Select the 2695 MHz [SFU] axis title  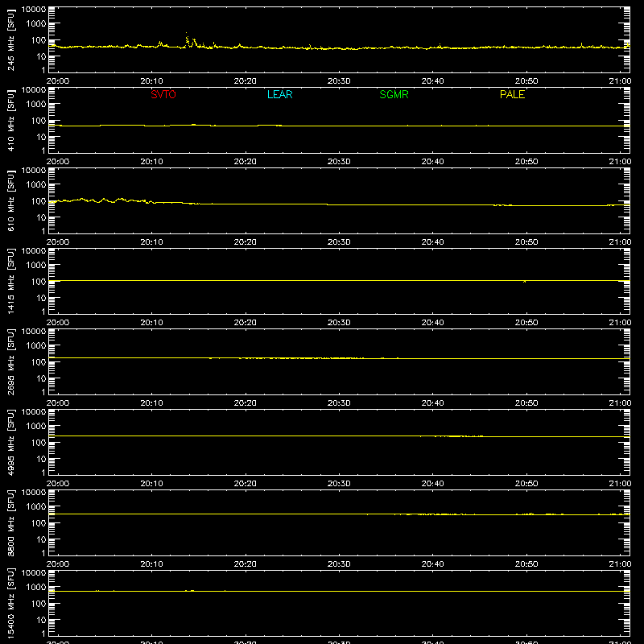click(10, 361)
